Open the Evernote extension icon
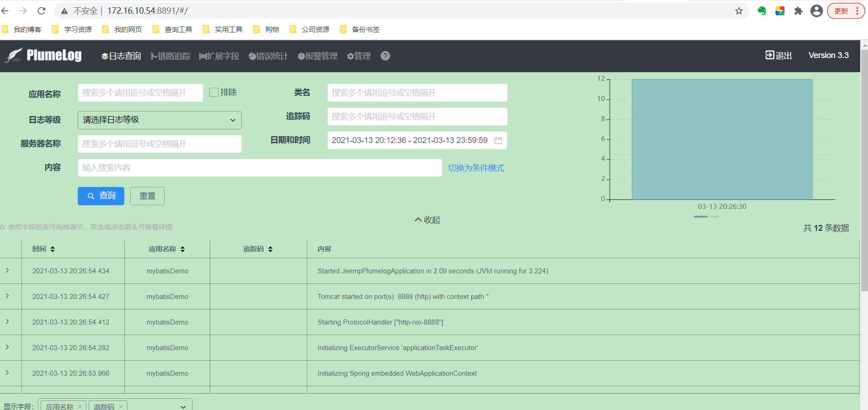Viewport: 868px width, 410px height. 761,11
